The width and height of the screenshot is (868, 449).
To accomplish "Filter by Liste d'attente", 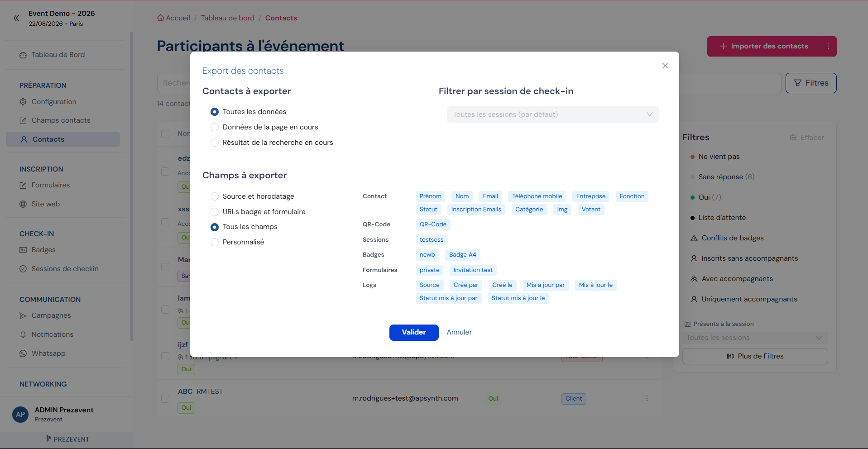I will pyautogui.click(x=722, y=218).
